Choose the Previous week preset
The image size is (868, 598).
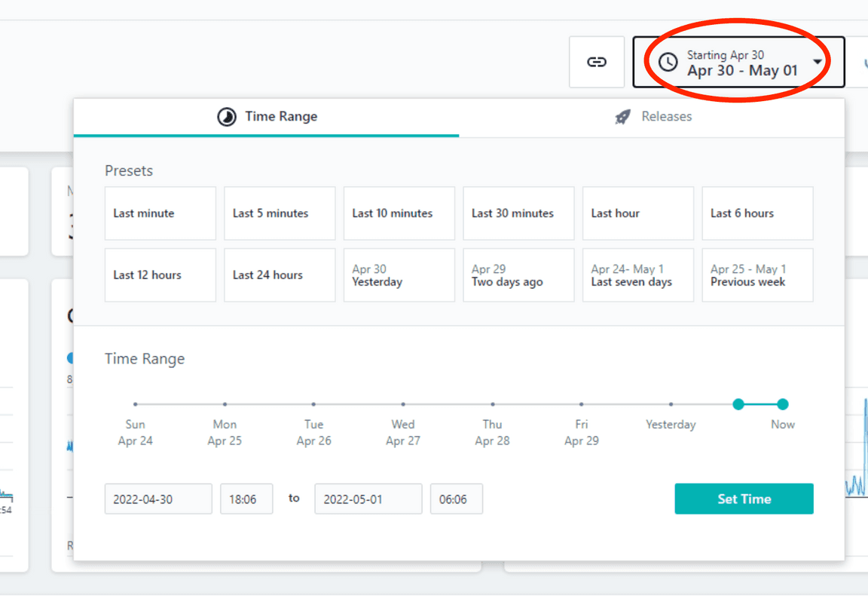click(x=756, y=274)
